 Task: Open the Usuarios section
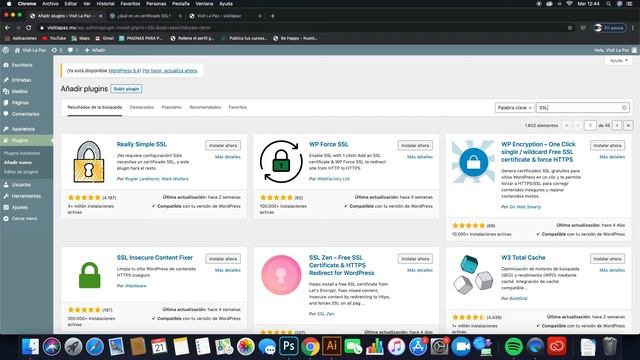click(21, 185)
